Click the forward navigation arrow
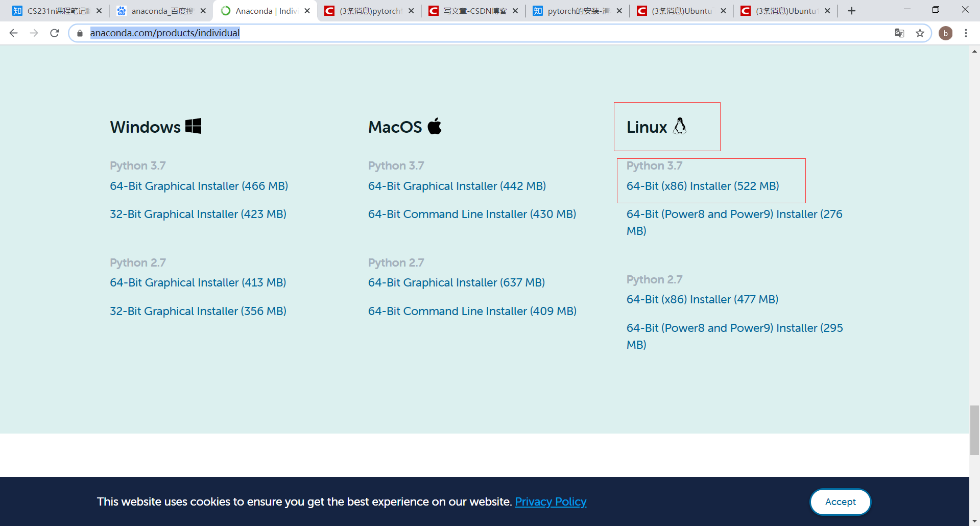980x526 pixels. coord(34,33)
